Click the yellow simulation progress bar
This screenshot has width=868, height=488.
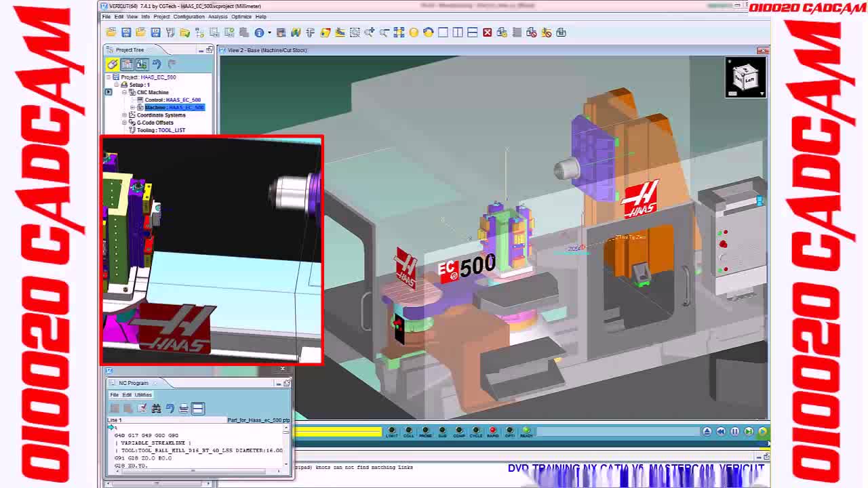point(338,432)
